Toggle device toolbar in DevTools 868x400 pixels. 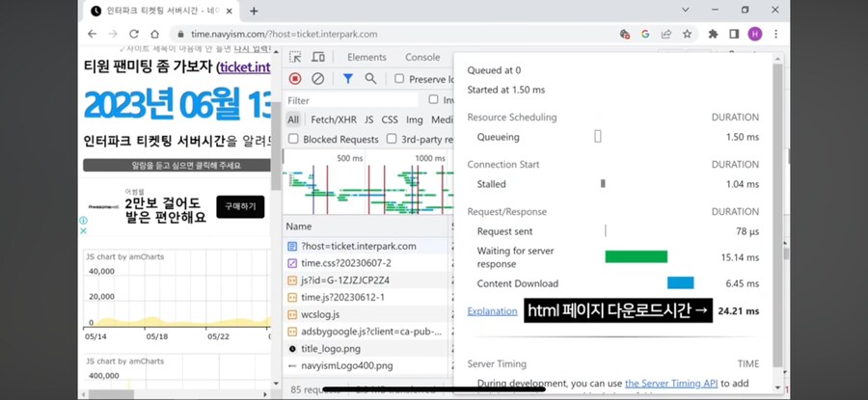coord(317,57)
